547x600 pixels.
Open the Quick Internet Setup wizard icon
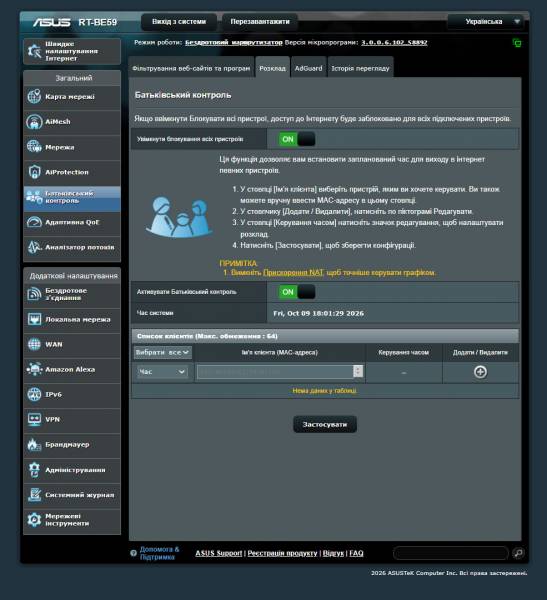tap(34, 51)
